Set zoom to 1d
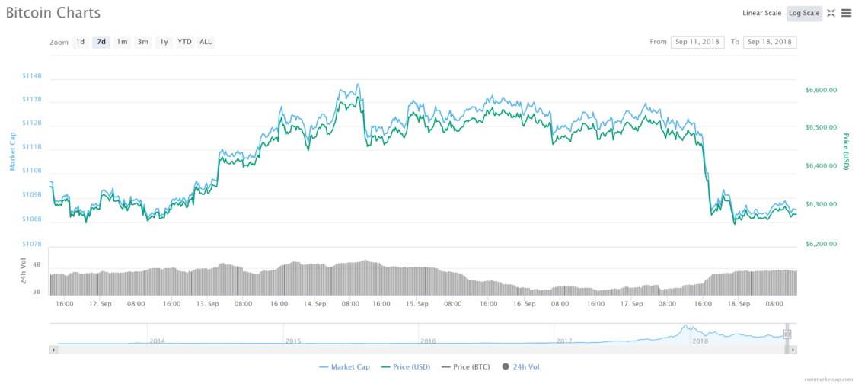 tap(80, 42)
